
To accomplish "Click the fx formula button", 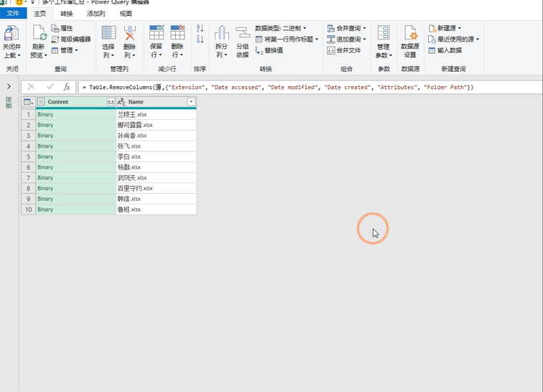I will click(67, 87).
